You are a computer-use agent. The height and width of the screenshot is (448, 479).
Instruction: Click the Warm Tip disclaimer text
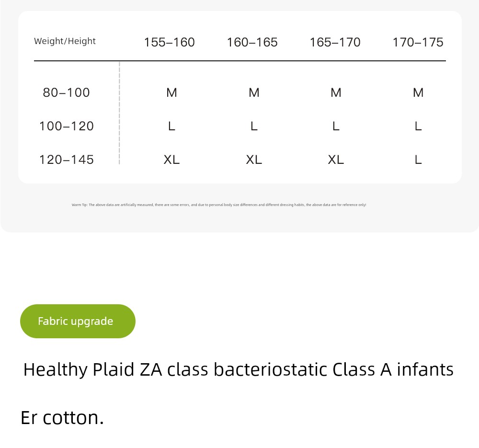pos(219,205)
